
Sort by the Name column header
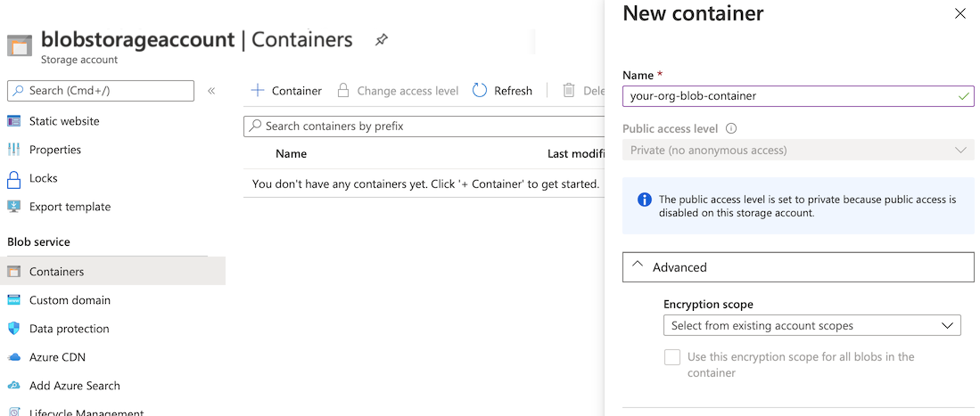pyautogui.click(x=291, y=154)
